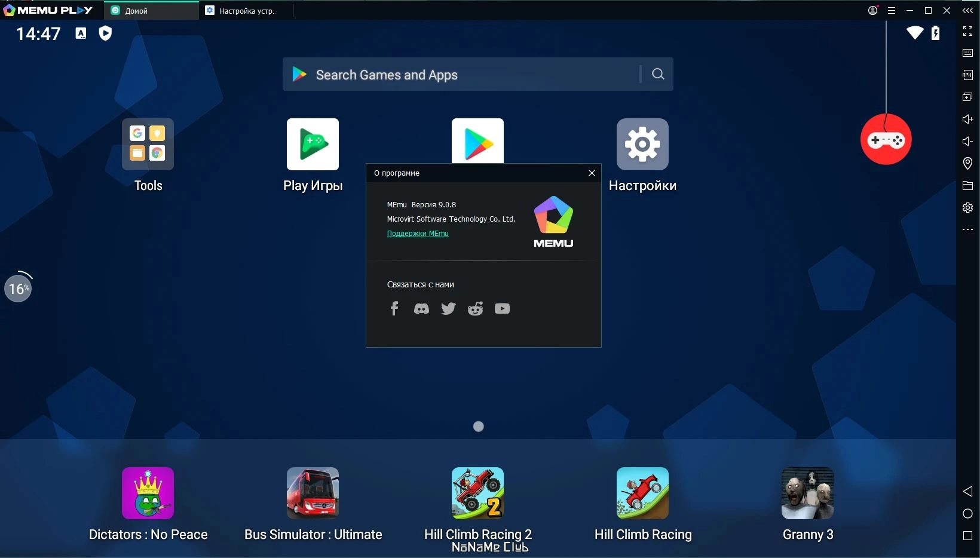
Task: Click the 16% memory cleaner circle
Action: coord(18,289)
